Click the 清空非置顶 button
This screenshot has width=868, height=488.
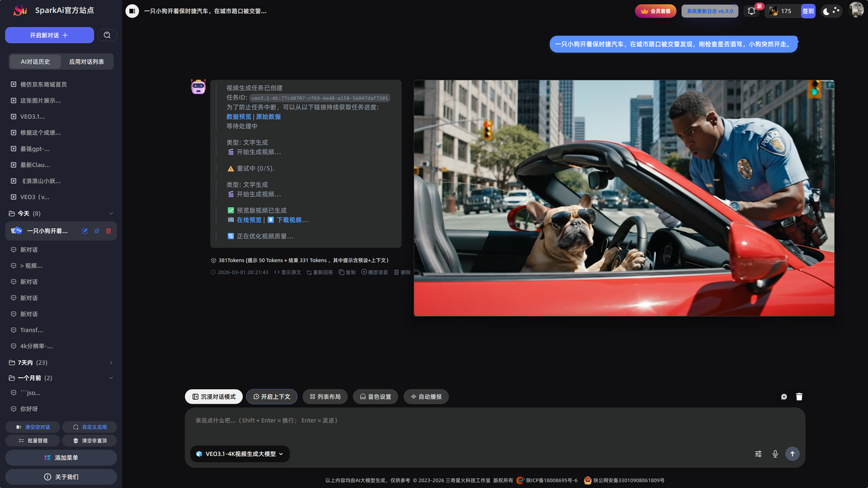(89, 440)
